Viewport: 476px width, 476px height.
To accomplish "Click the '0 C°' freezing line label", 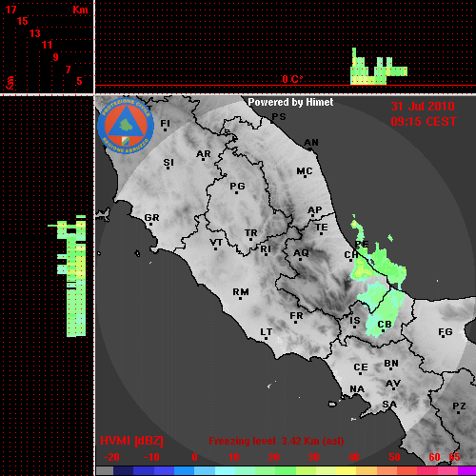I will click(x=292, y=79).
